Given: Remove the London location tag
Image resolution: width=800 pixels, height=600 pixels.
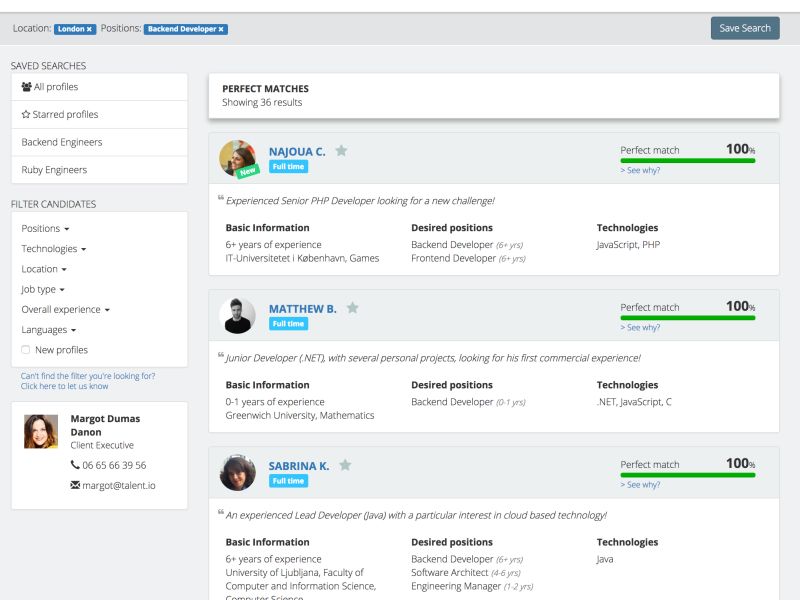Looking at the screenshot, I should 89,29.
